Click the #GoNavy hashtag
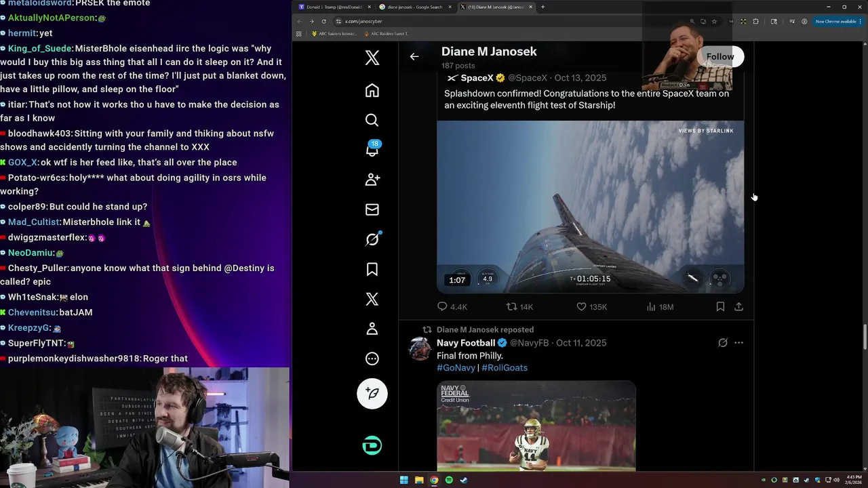Screen dimensions: 868x488 [456, 368]
